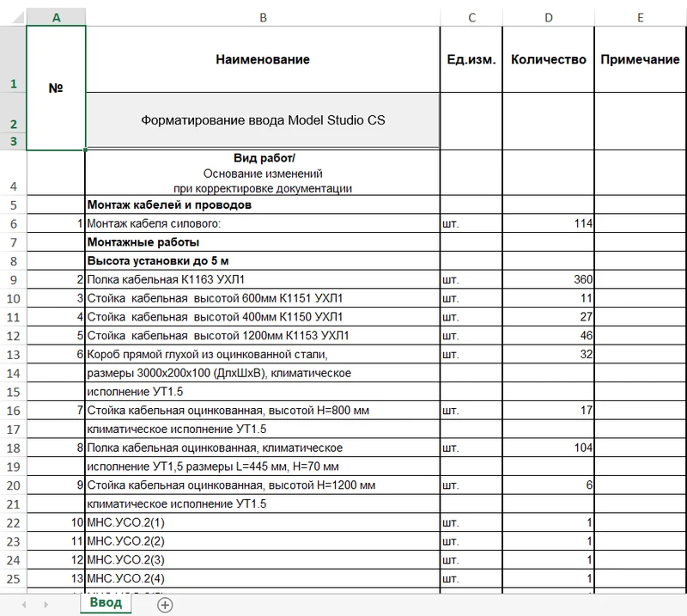Select the quantity cell containing 360
The image size is (687, 616).
548,279
